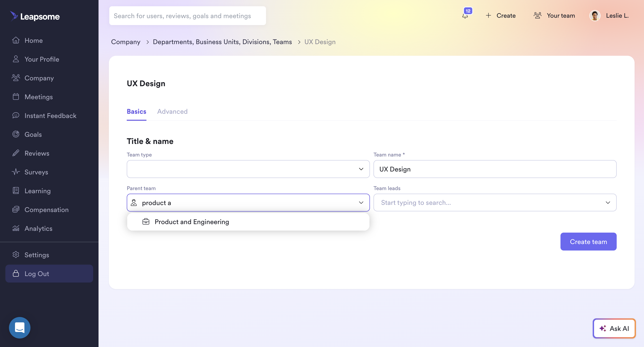Click the Analytics chart icon
This screenshot has width=644, height=347.
16,228
